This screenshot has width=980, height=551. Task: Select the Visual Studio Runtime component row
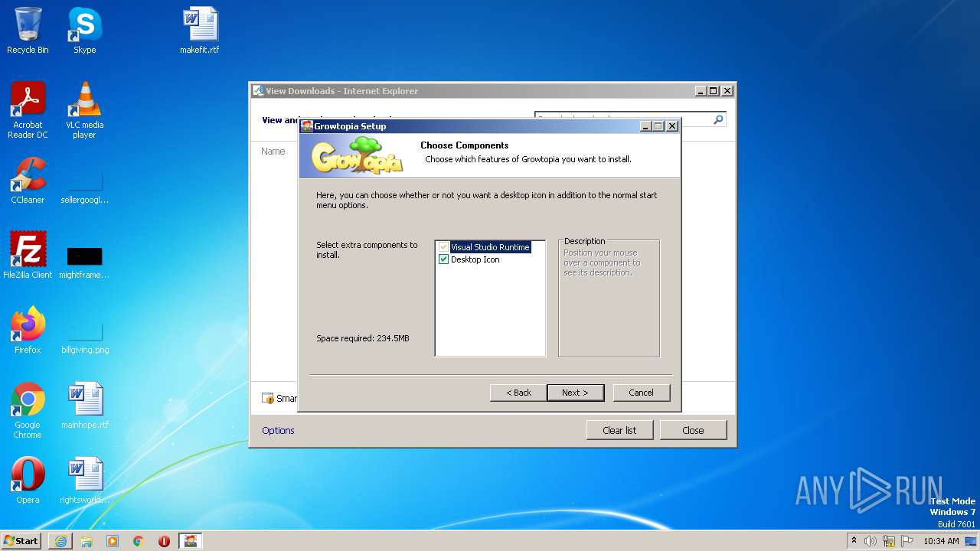(x=490, y=247)
